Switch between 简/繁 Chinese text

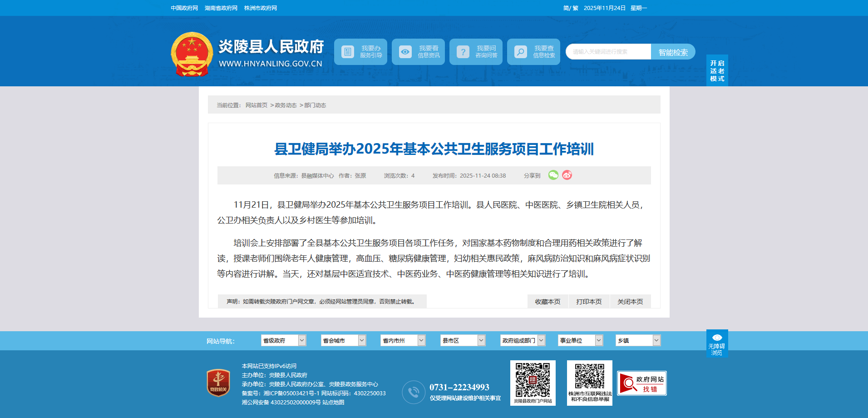pos(571,8)
